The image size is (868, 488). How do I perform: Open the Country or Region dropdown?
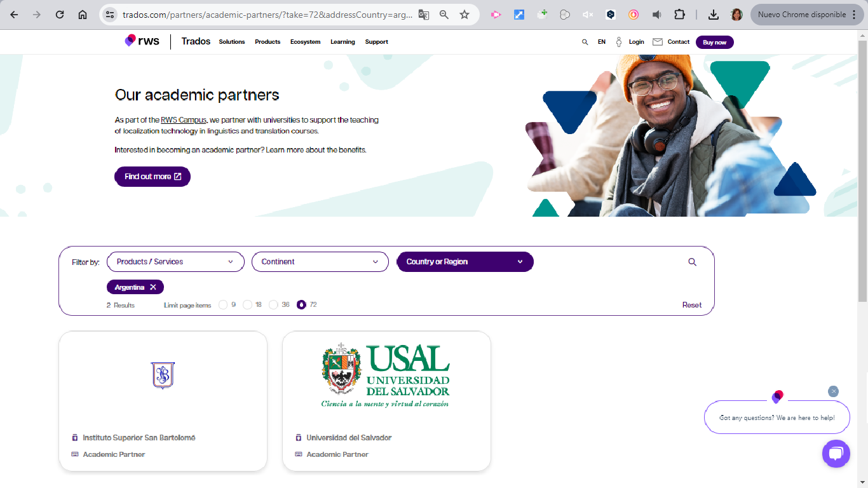[465, 262]
